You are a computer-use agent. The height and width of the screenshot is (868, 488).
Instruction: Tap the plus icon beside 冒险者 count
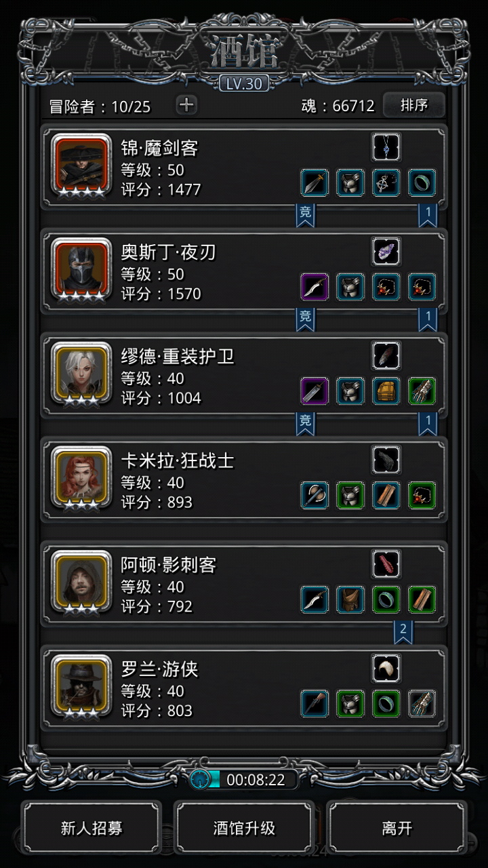186,105
